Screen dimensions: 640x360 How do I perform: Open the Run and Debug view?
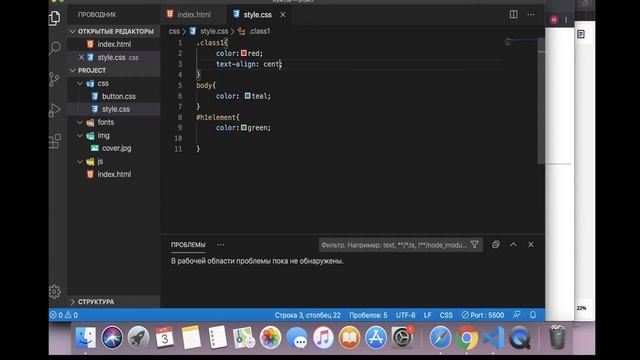(55, 110)
